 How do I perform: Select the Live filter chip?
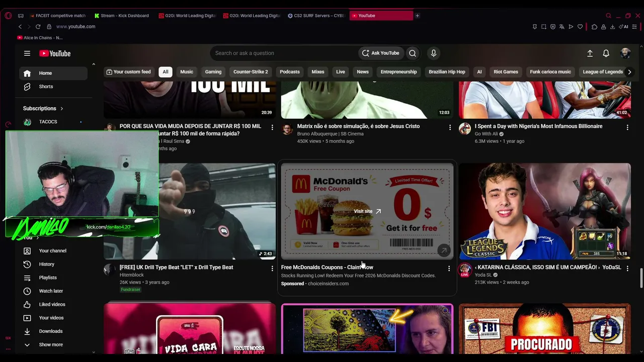(x=341, y=72)
